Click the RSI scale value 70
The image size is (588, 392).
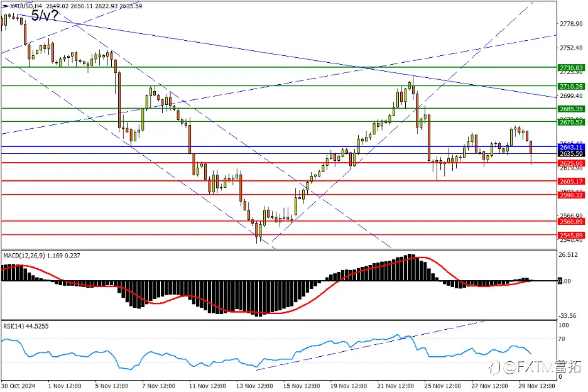click(x=562, y=339)
